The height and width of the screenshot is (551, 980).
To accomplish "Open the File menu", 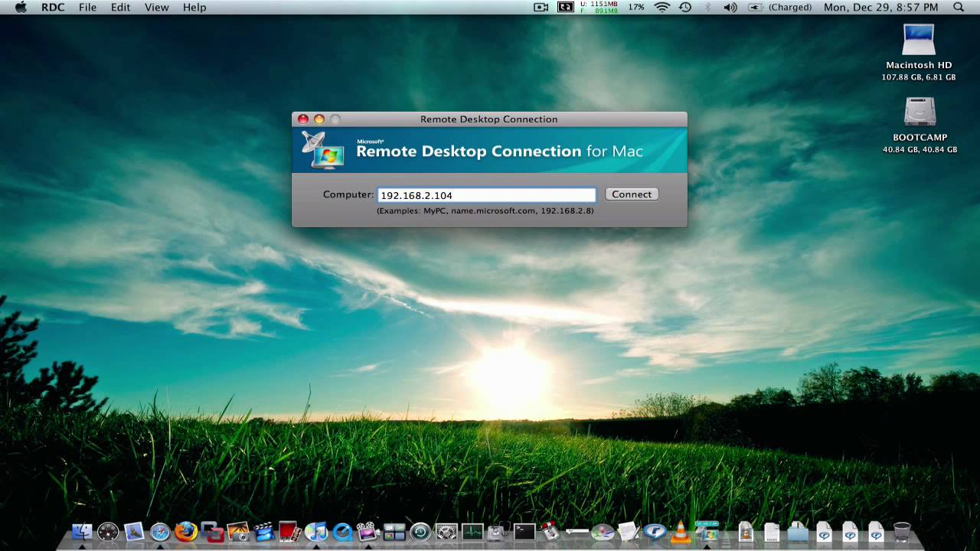I will [88, 7].
